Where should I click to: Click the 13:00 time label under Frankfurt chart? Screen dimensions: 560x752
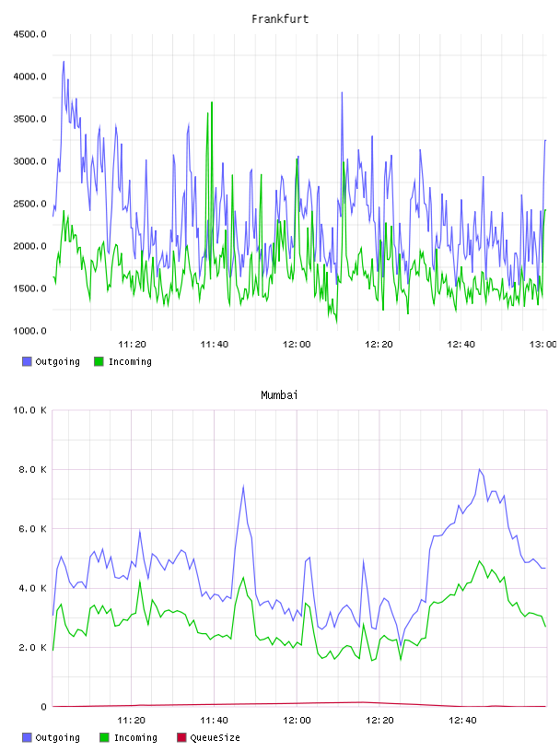[542, 345]
